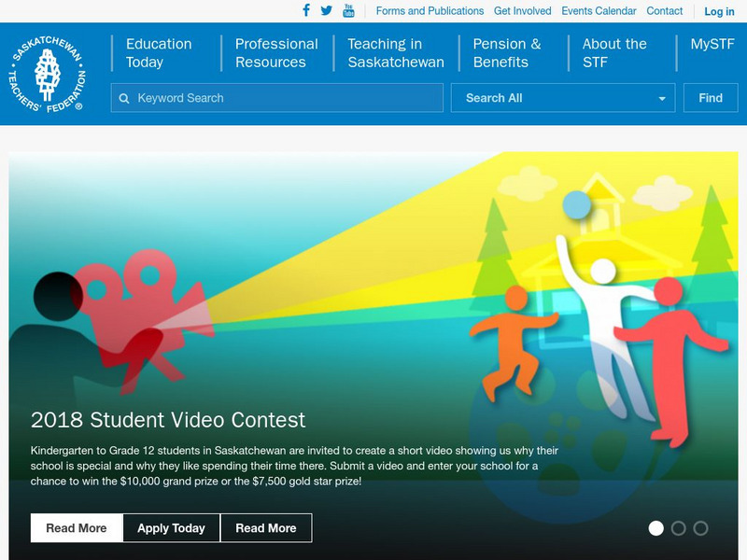Open the Get Involved link
The height and width of the screenshot is (560, 747).
[522, 11]
